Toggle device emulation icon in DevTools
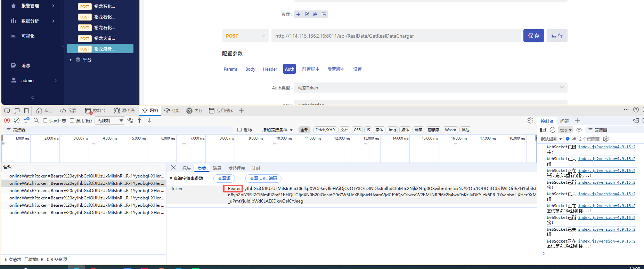644x269 pixels. coord(16,111)
